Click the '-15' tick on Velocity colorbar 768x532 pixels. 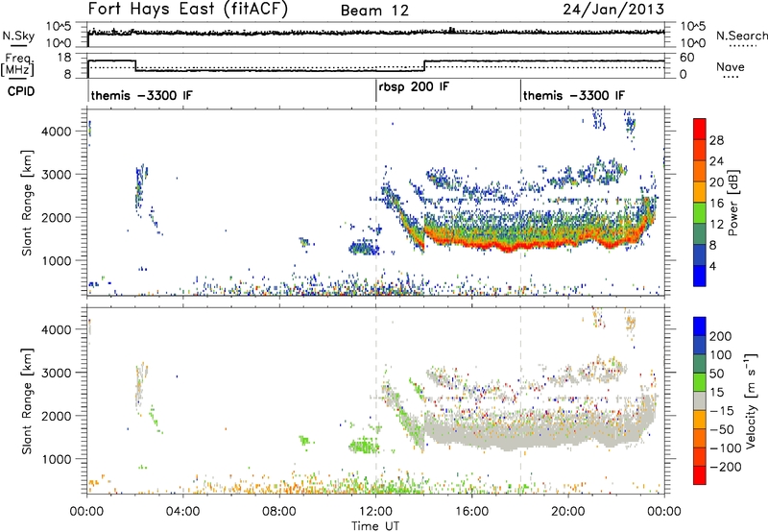pos(722,411)
